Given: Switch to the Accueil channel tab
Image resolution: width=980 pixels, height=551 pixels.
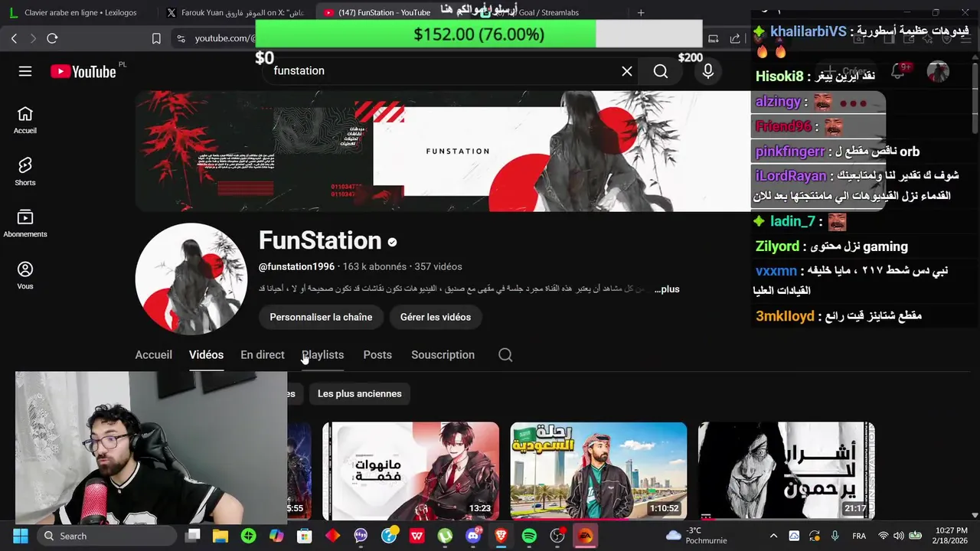Looking at the screenshot, I should 154,354.
